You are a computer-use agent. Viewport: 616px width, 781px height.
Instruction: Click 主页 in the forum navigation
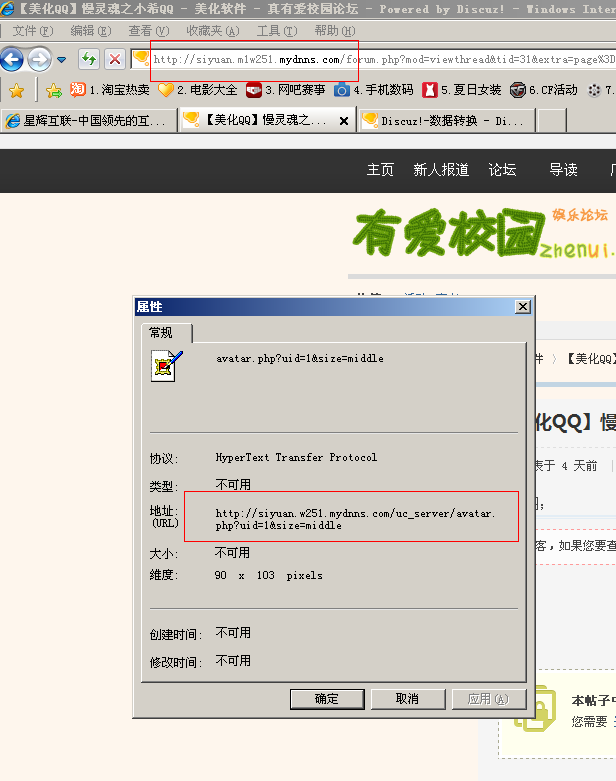coord(380,170)
